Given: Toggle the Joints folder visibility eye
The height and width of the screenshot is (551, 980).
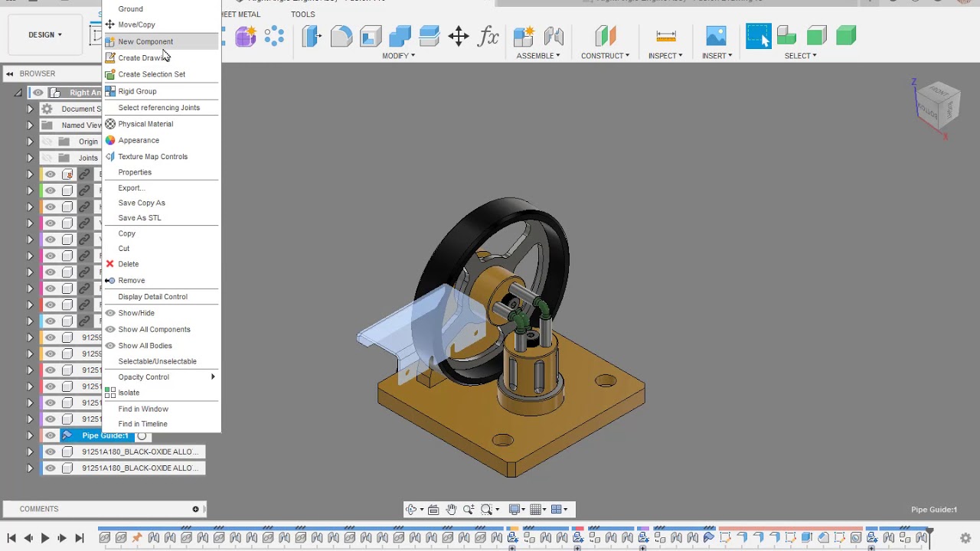Looking at the screenshot, I should [x=47, y=158].
